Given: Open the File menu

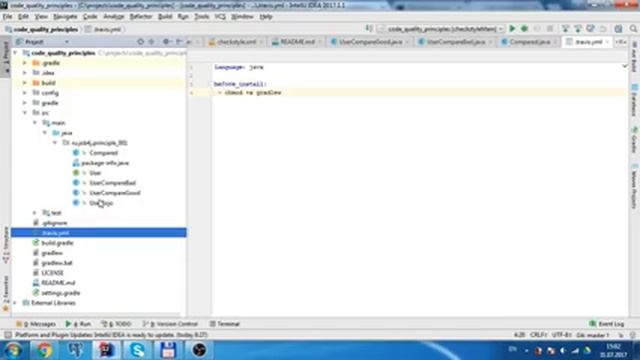Looking at the screenshot, I should pyautogui.click(x=7, y=17).
